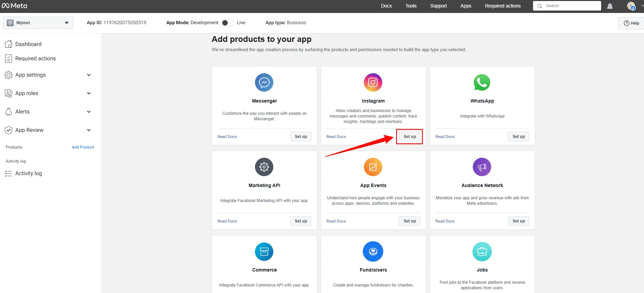Click the Messenger product icon

coord(264,82)
